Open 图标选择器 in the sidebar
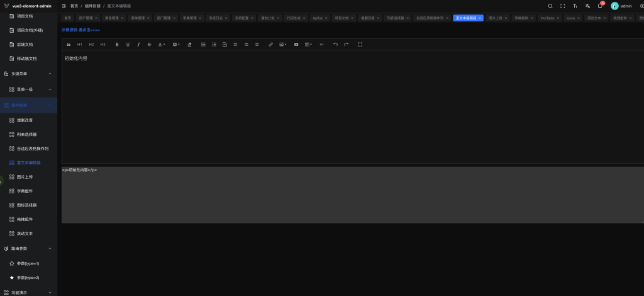The height and width of the screenshot is (296, 644). tap(28, 205)
